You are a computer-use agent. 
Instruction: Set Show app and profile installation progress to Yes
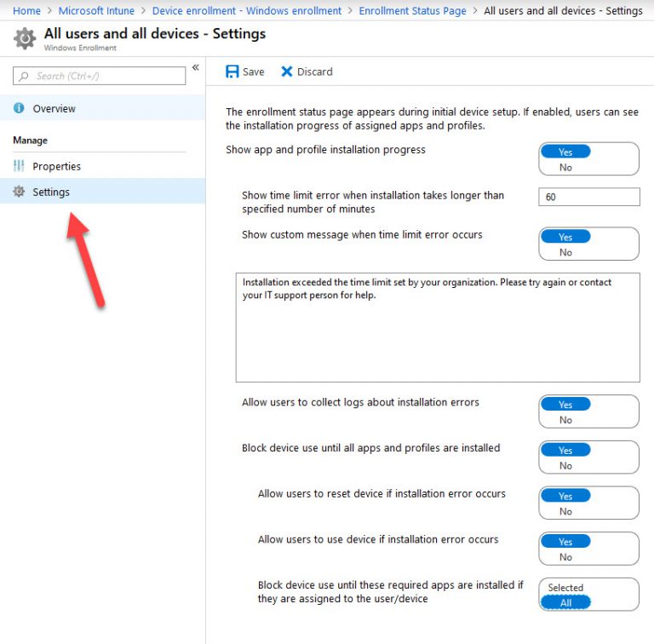click(565, 152)
